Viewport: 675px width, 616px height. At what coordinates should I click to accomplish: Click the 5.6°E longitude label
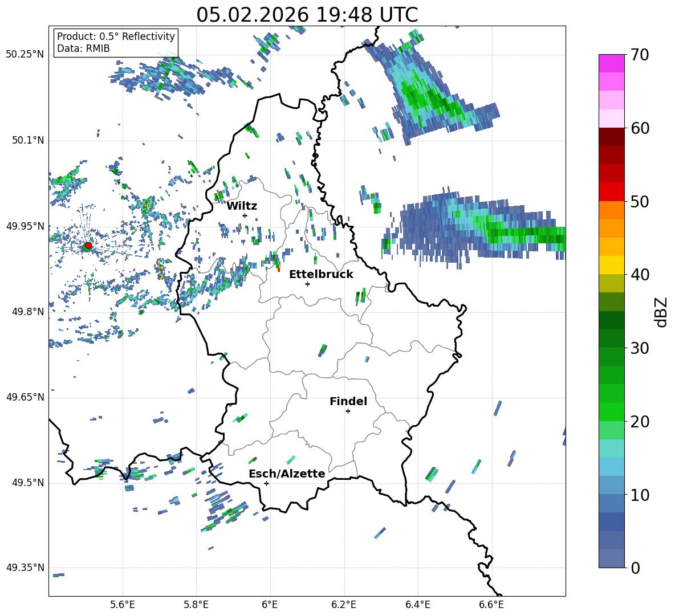point(123,605)
